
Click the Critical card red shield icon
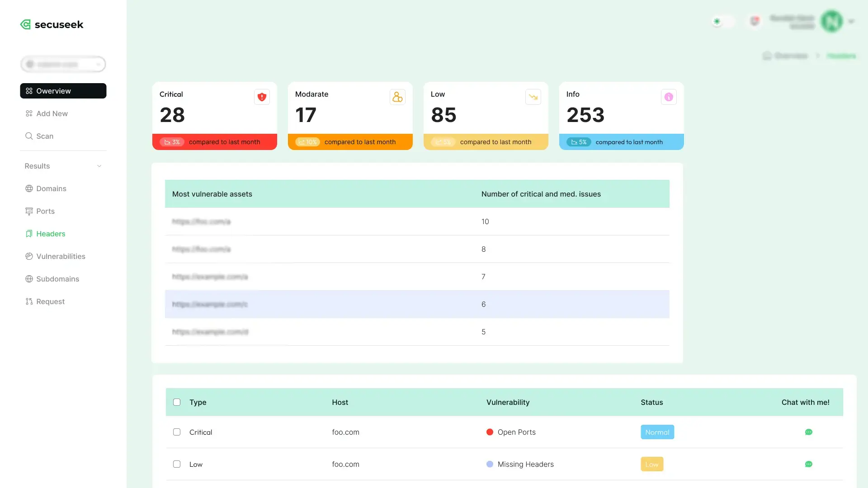coord(262,97)
